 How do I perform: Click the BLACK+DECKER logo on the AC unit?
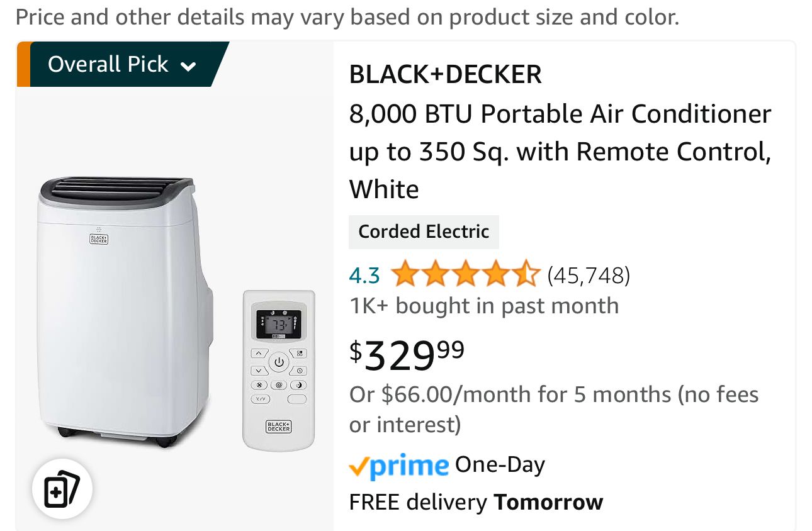pos(99,239)
